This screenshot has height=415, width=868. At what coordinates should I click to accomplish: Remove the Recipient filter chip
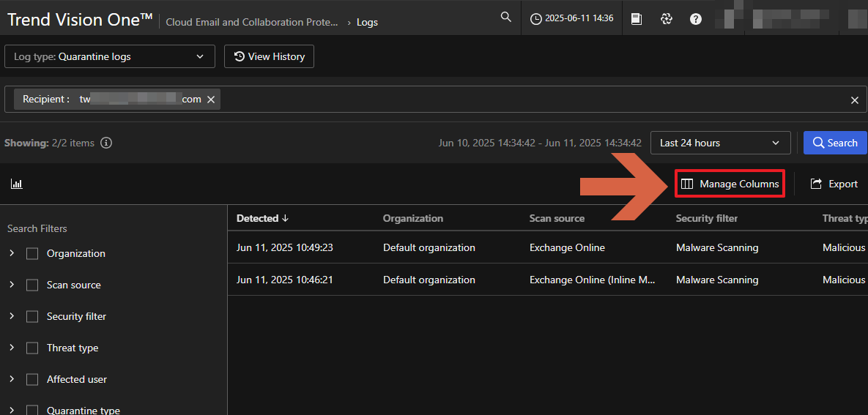coord(211,100)
